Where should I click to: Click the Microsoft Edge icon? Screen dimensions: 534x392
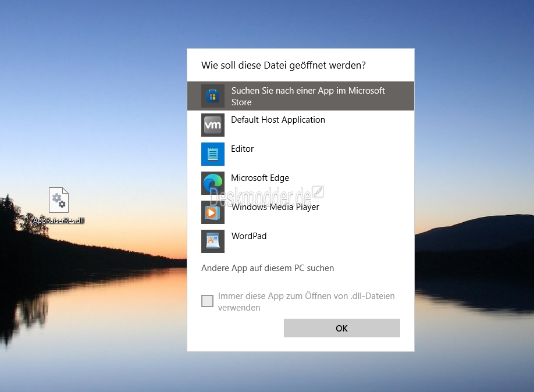click(213, 183)
